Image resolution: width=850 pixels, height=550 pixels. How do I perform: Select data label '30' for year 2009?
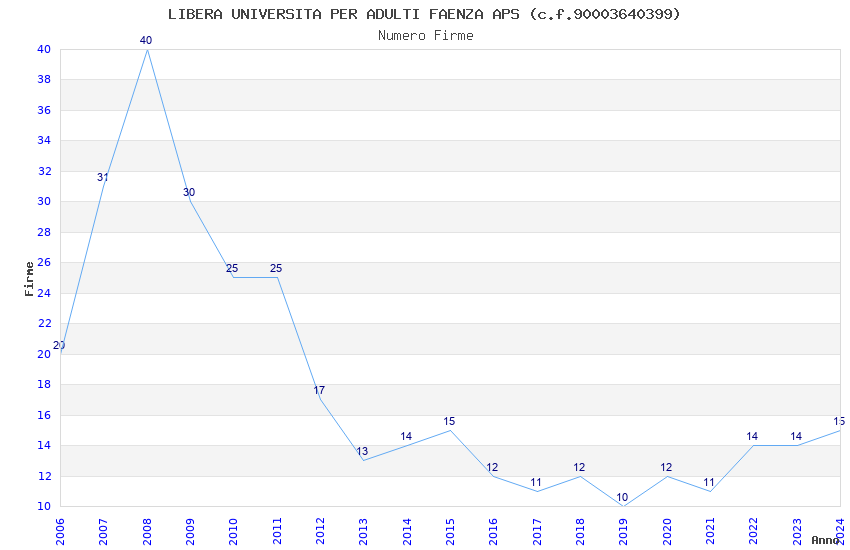pyautogui.click(x=189, y=192)
